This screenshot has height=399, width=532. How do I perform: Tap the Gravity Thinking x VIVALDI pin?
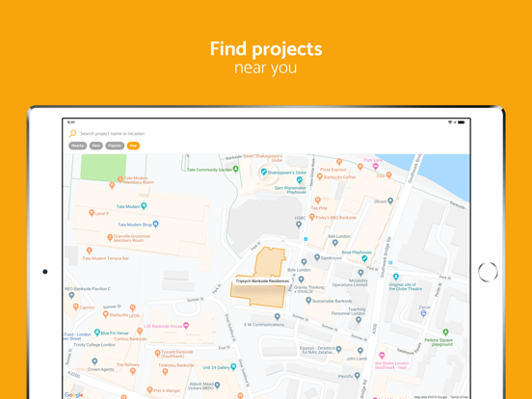coord(301,279)
